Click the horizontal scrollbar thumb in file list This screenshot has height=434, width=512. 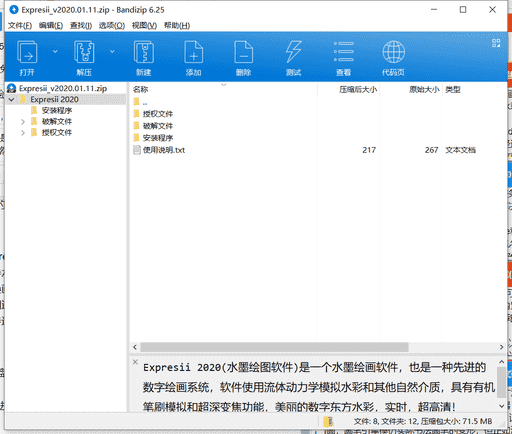click(274, 347)
